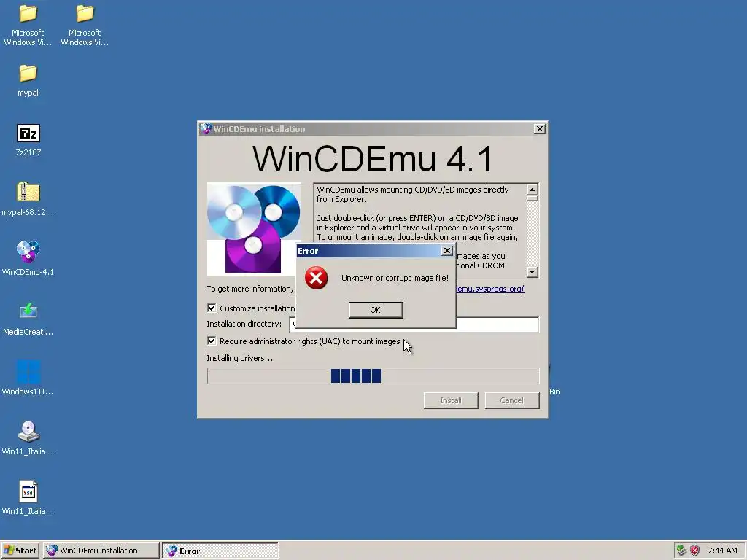747x560 pixels.
Task: Click the network tray icon
Action: pyautogui.click(x=682, y=551)
